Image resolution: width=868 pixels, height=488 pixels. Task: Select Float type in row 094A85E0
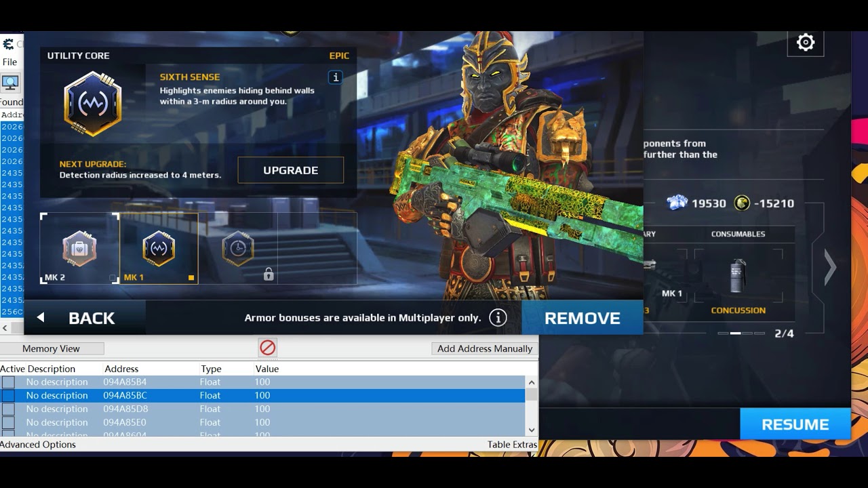tap(210, 422)
